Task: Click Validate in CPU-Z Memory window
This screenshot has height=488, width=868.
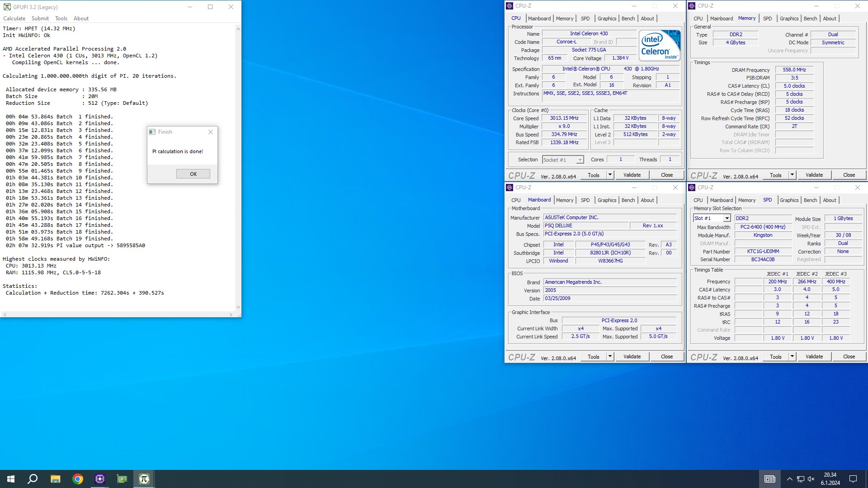Action: click(x=814, y=175)
